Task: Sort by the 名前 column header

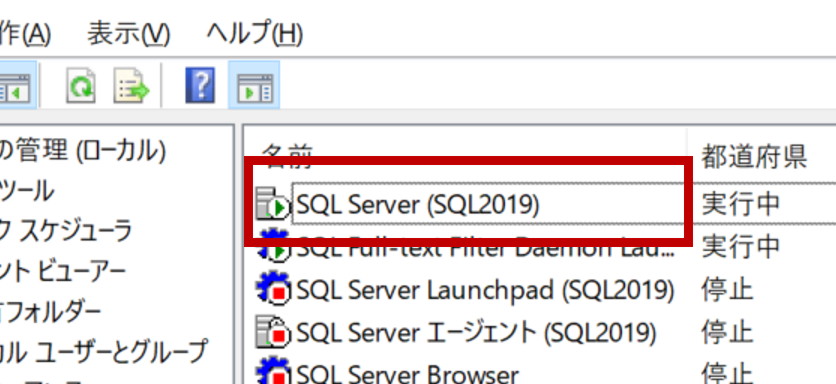Action: coord(287,155)
